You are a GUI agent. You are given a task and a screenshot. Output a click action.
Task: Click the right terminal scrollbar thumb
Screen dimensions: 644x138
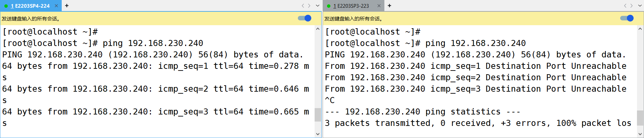point(640,118)
